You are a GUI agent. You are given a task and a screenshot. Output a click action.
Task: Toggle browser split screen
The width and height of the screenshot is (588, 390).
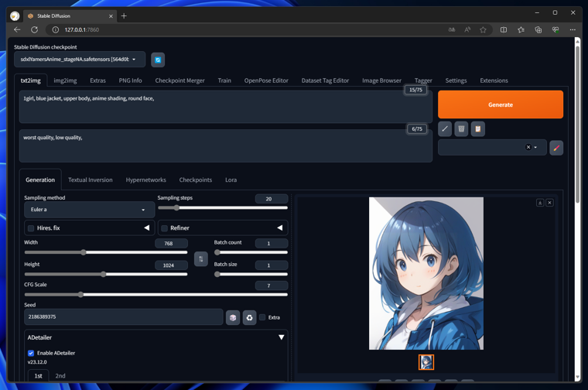tap(504, 29)
